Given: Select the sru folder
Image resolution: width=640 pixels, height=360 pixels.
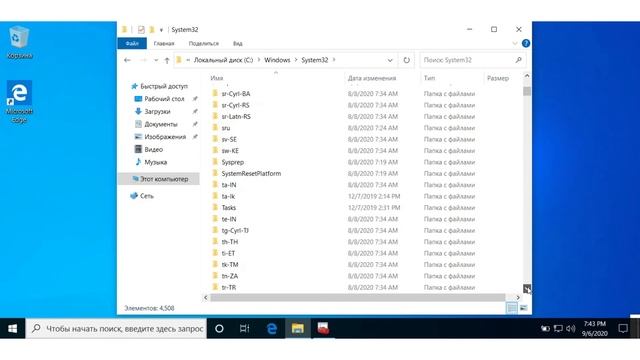Looking at the screenshot, I should click(x=226, y=128).
